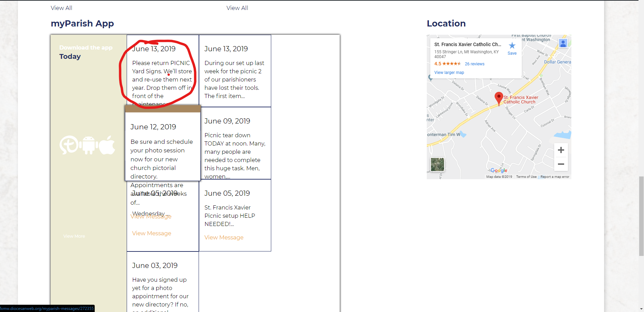Switch map to satellite view thumbnail
This screenshot has height=312, width=644.
(x=437, y=164)
